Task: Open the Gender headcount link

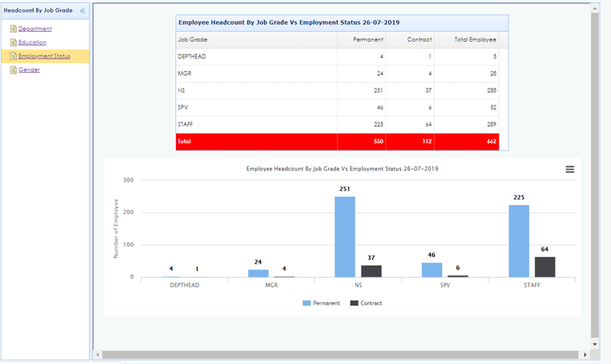Action: coord(29,70)
